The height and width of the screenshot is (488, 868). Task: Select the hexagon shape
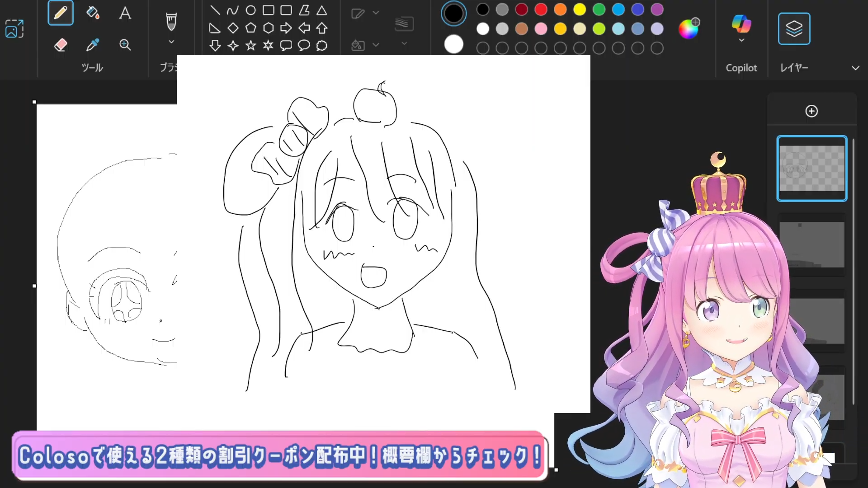pos(269,28)
